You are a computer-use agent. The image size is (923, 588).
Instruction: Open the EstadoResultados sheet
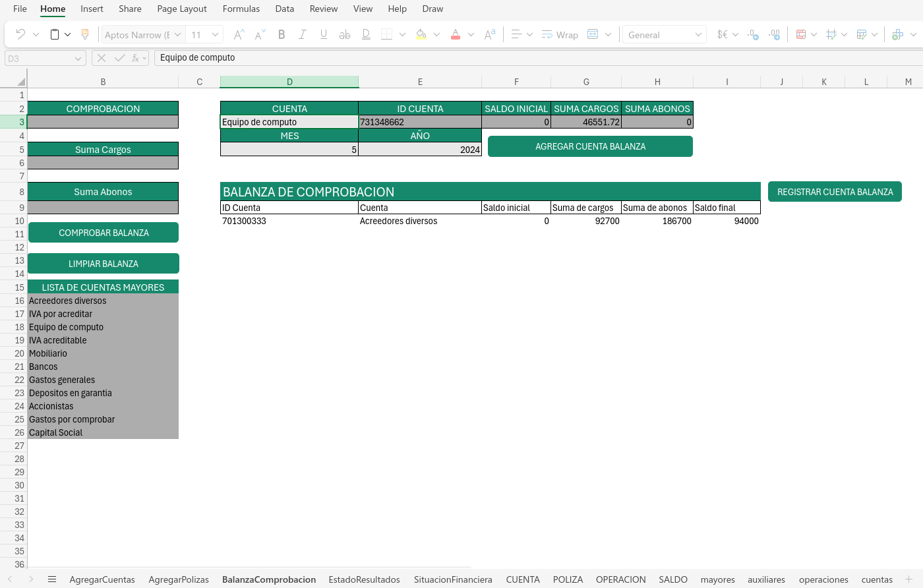(365, 579)
